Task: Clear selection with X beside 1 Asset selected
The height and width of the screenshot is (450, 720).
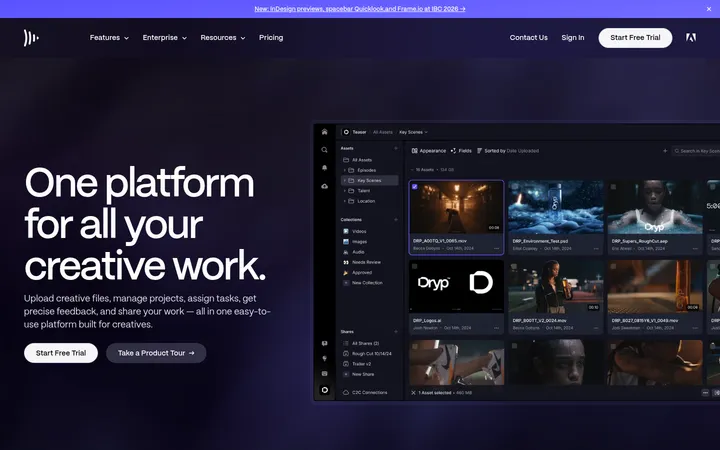Action: click(x=413, y=393)
